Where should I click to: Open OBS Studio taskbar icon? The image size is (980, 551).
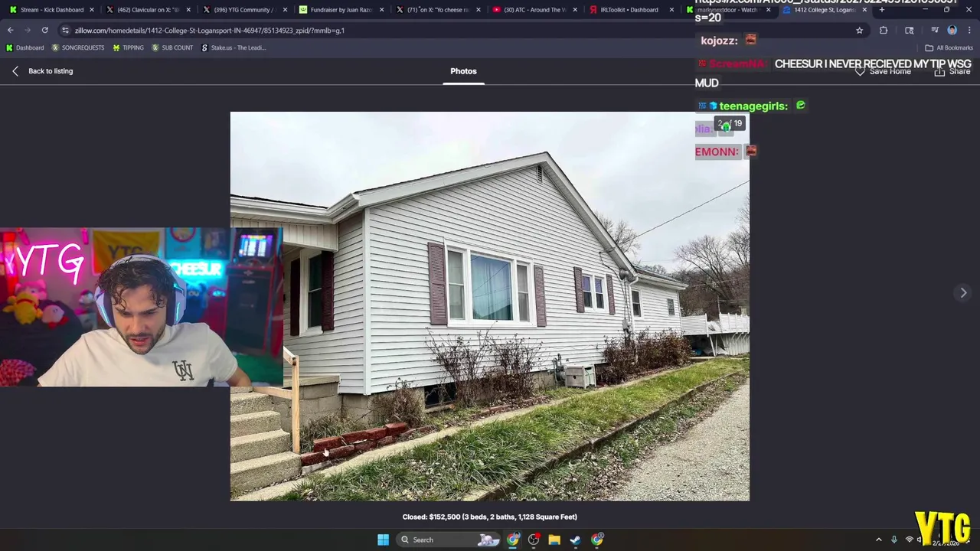534,540
